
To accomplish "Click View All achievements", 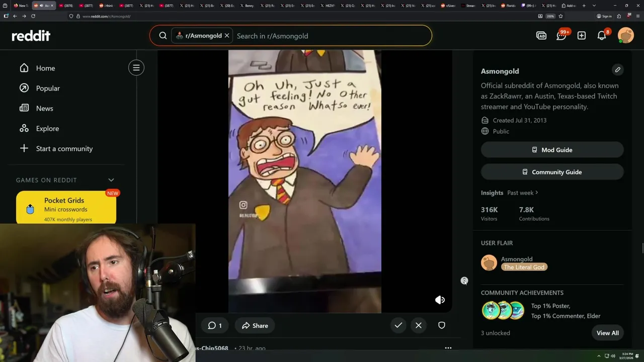I will click(608, 333).
